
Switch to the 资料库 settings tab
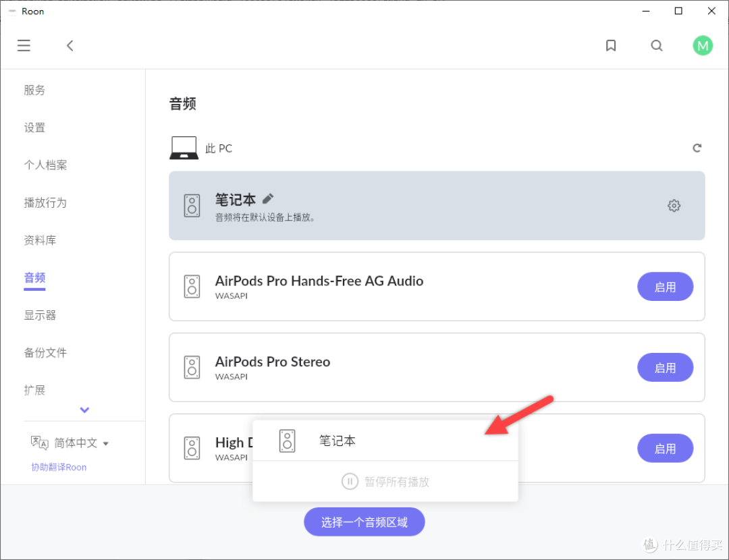(x=39, y=240)
